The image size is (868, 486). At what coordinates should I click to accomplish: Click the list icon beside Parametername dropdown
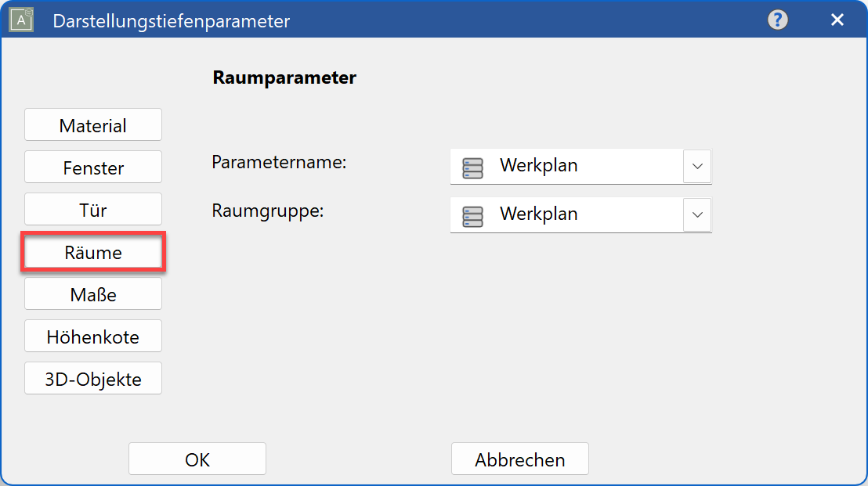tap(473, 166)
